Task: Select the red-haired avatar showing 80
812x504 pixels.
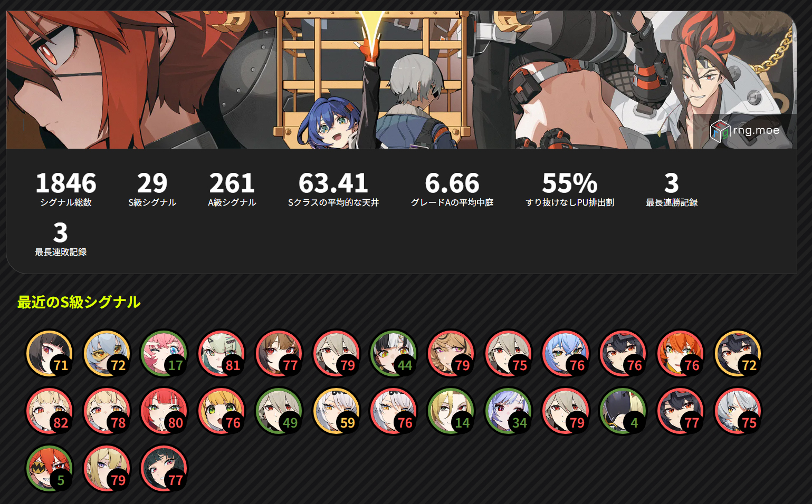Action: (164, 411)
